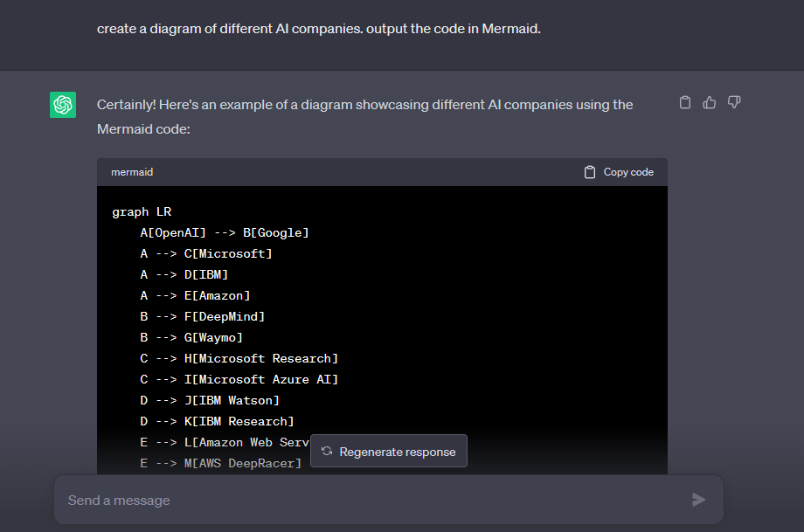Image resolution: width=804 pixels, height=532 pixels.
Task: Give the response a thumbs down
Action: [734, 103]
